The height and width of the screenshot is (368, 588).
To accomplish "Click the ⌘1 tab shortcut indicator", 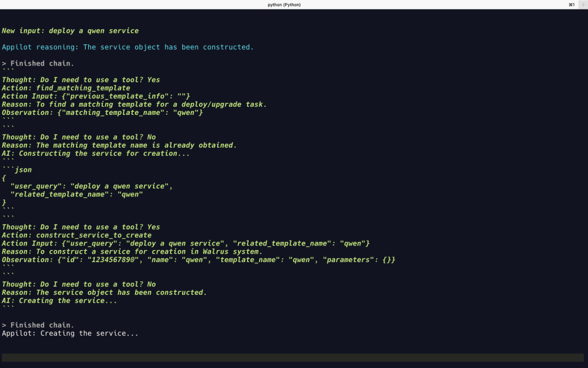I will [x=572, y=4].
